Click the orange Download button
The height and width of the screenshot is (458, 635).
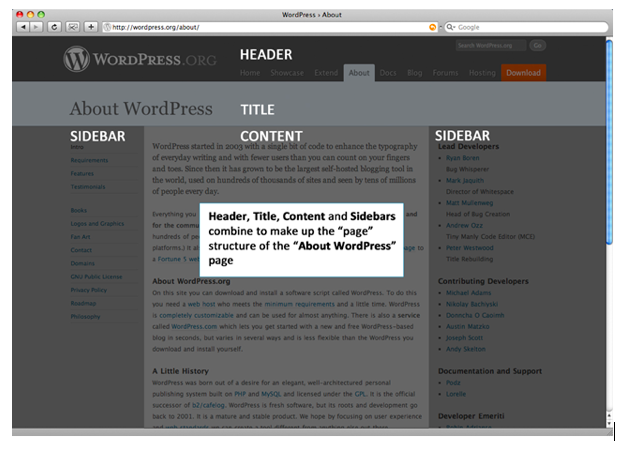click(523, 73)
